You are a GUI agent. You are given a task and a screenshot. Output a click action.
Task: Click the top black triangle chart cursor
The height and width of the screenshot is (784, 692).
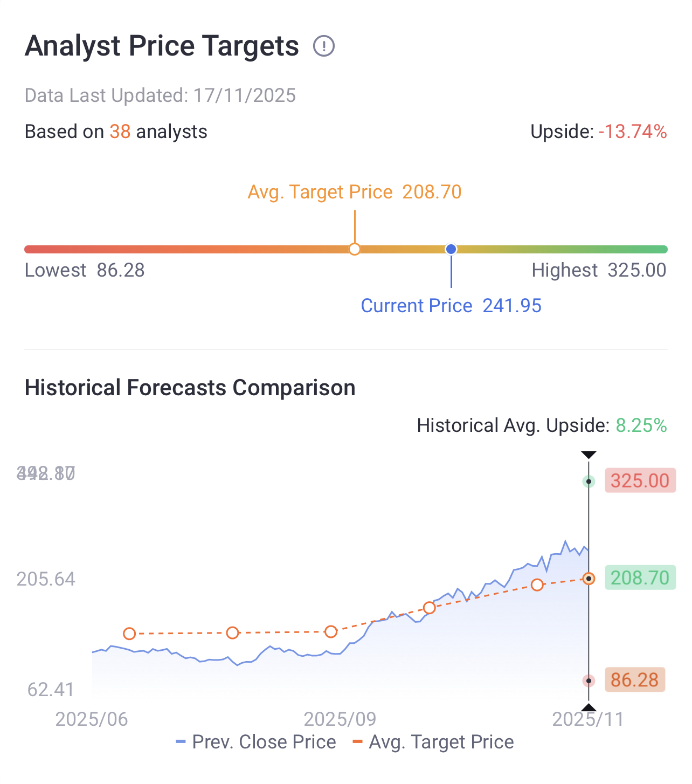click(x=589, y=455)
